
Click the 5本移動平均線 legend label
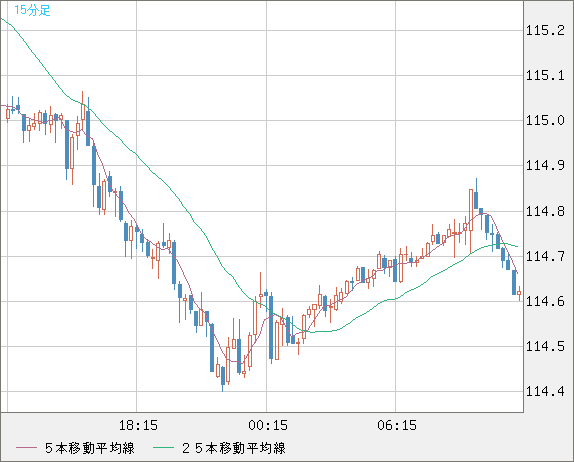90,448
